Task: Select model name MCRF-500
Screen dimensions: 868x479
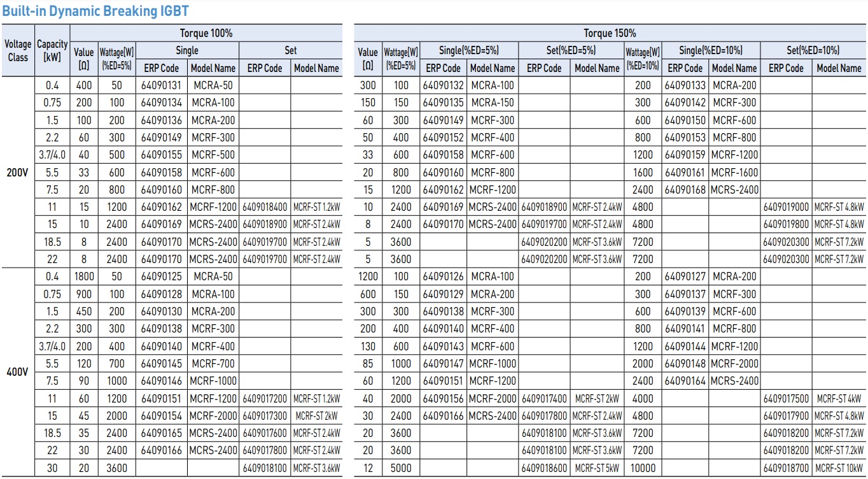Action: pyautogui.click(x=213, y=155)
